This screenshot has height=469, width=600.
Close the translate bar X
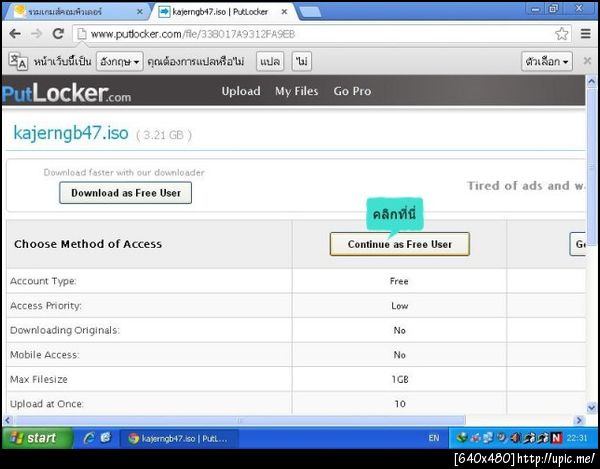tap(587, 61)
